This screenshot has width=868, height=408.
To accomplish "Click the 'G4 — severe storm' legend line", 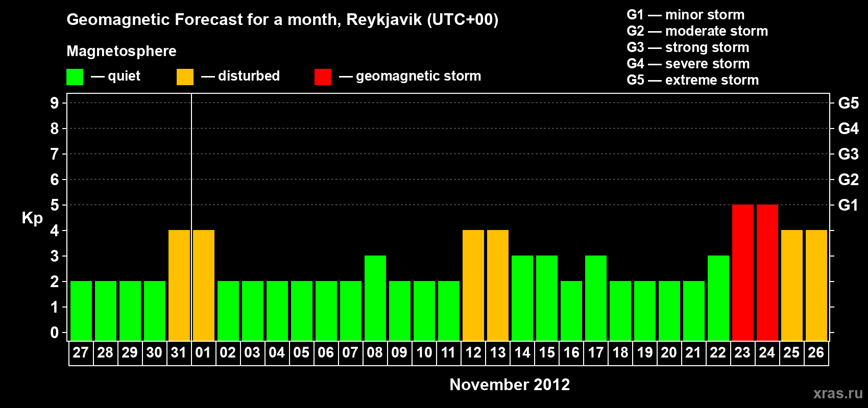I will click(x=688, y=64).
